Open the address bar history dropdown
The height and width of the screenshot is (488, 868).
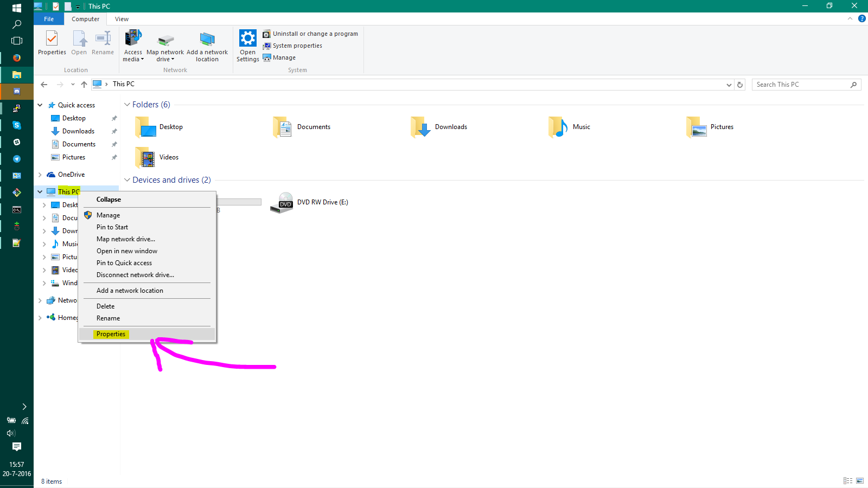pos(729,85)
